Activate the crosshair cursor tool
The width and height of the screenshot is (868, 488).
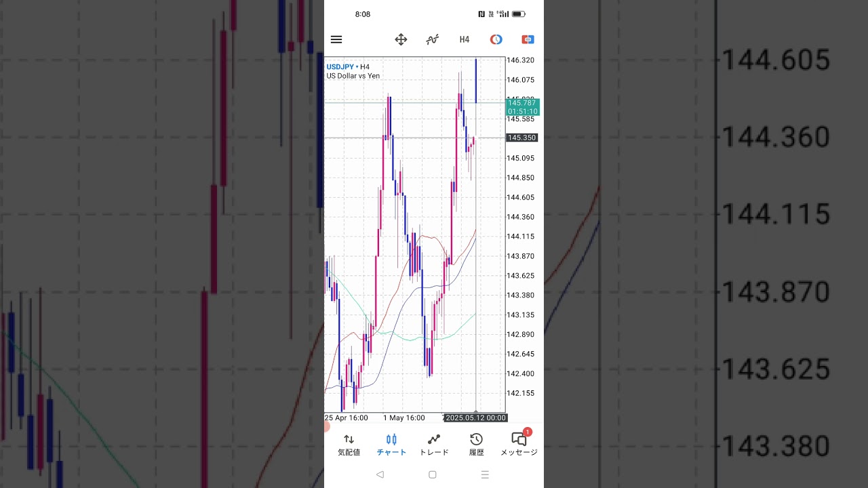[401, 39]
